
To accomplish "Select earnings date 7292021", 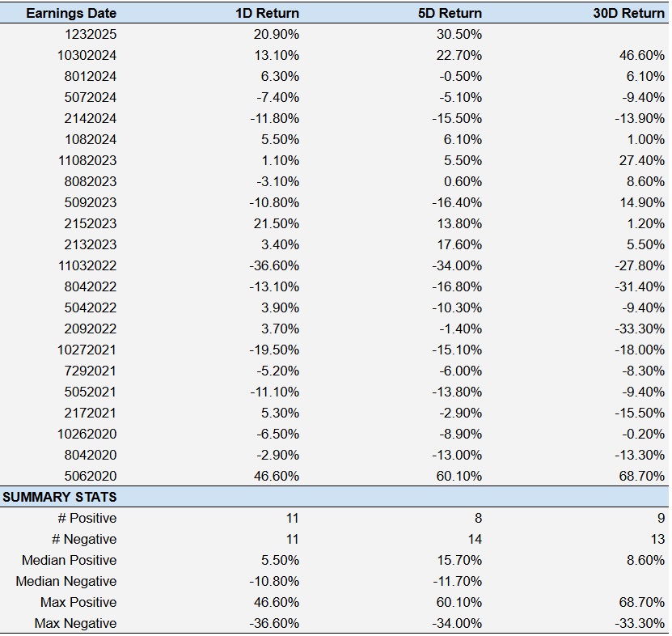I will 91,371.
